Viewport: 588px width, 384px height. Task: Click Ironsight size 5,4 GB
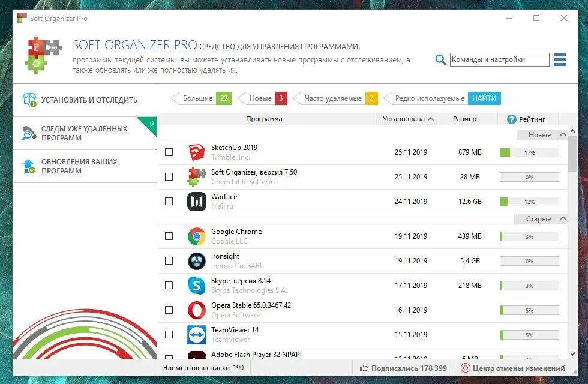click(470, 260)
